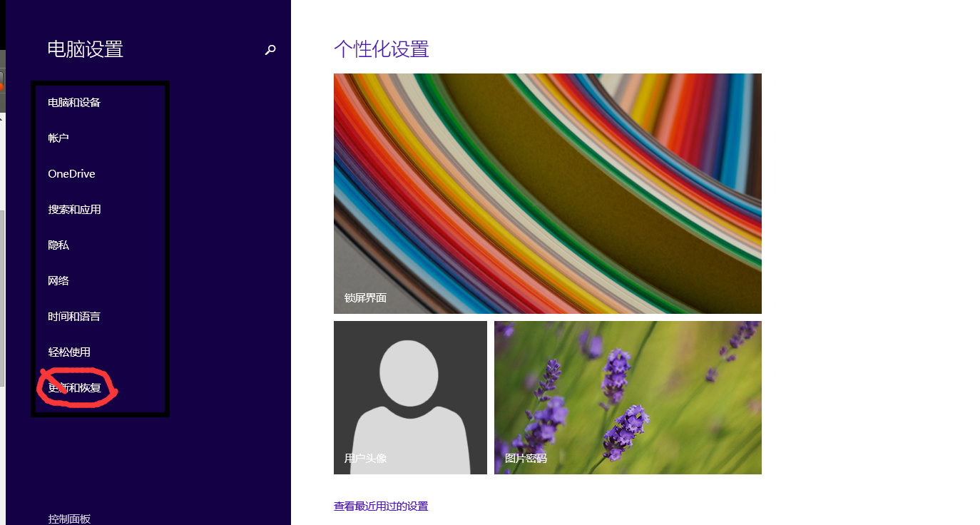Open 电脑和设备 settings
The height and width of the screenshot is (525, 980).
[74, 103]
